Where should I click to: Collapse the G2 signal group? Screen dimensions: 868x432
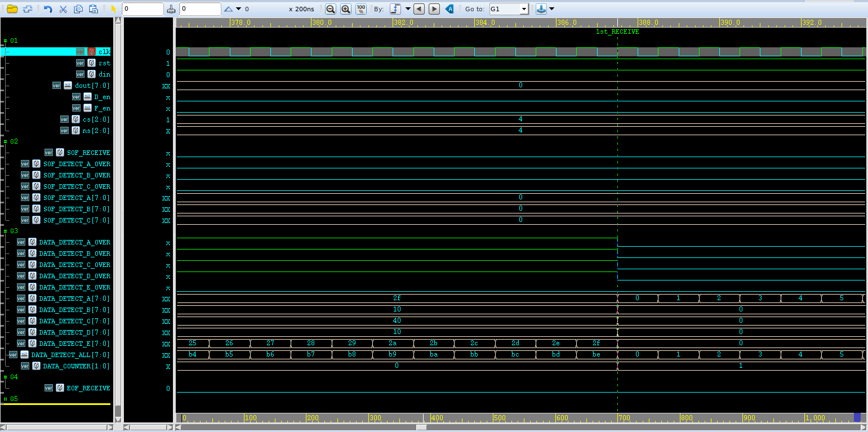[5, 141]
